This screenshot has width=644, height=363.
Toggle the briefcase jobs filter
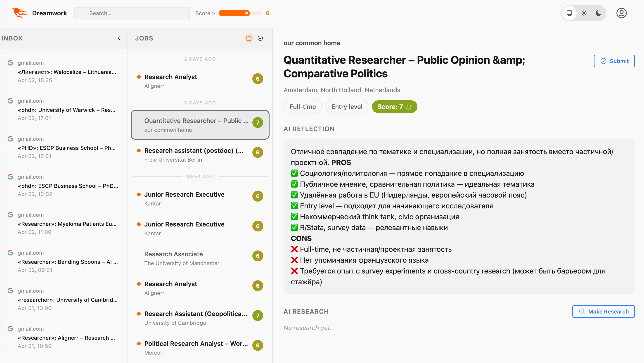click(x=249, y=38)
